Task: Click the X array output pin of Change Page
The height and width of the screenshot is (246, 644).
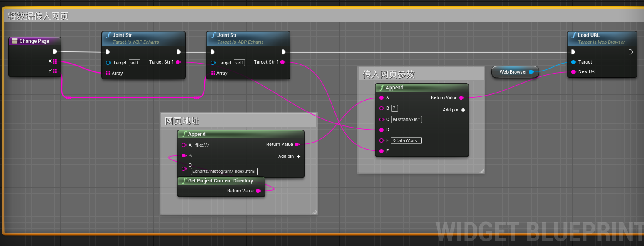Action: [55, 61]
